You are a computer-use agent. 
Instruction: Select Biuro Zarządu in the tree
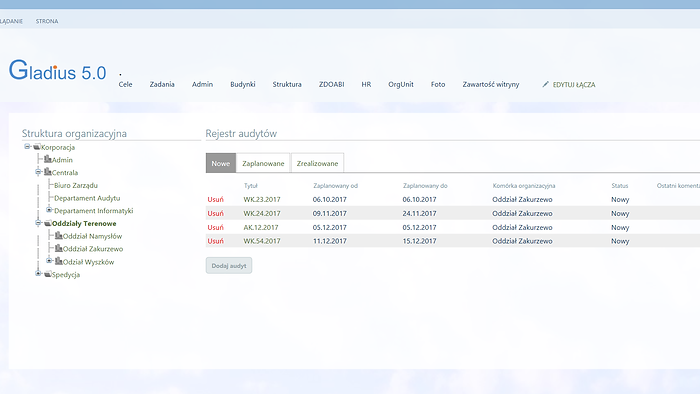tap(76, 185)
